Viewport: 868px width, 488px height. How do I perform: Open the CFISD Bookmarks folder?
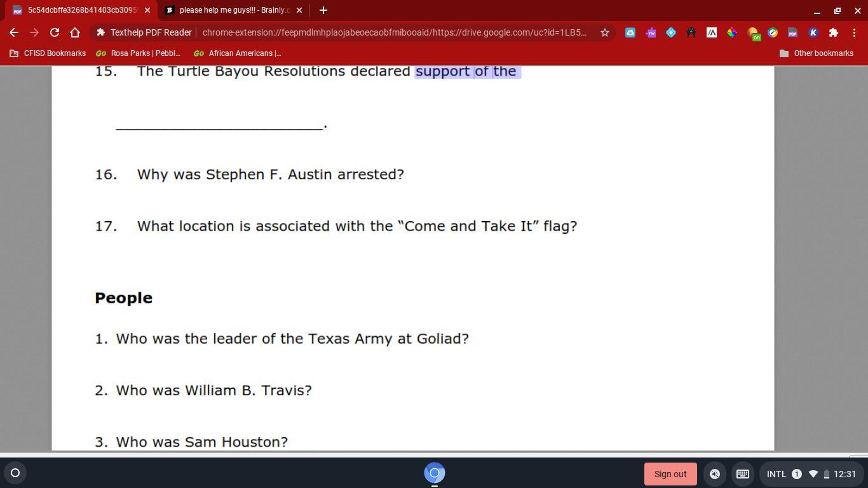48,53
